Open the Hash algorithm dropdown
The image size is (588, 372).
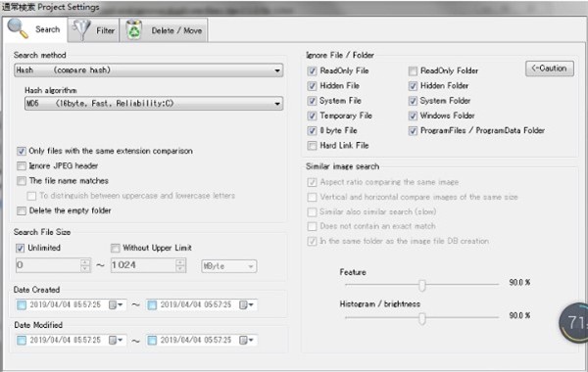click(154, 104)
